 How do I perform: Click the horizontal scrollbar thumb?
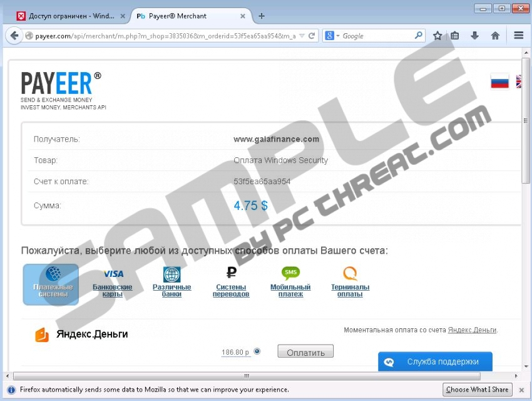tap(247, 376)
